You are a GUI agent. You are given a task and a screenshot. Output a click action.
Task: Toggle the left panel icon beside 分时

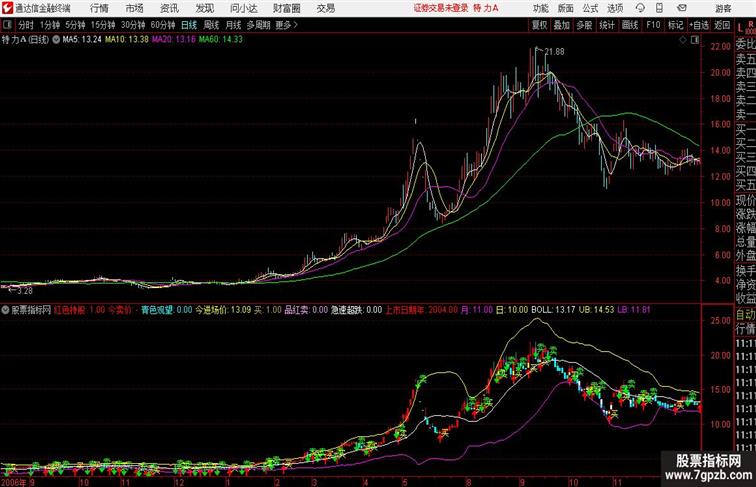point(7,25)
